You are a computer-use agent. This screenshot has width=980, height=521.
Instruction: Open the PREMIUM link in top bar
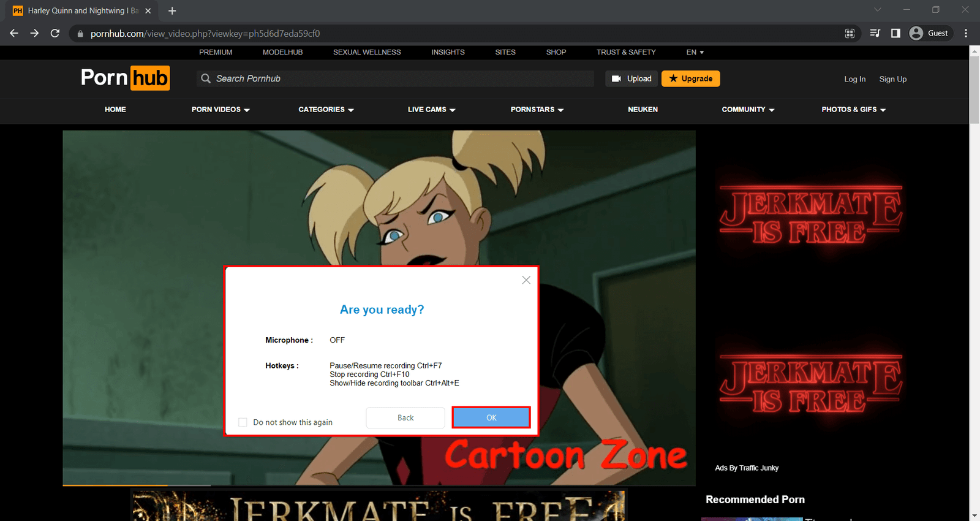click(216, 52)
